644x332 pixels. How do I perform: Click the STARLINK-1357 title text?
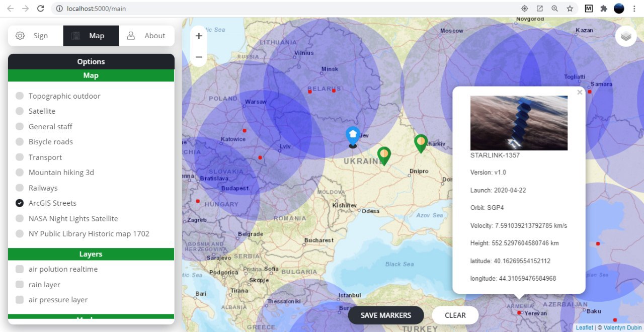[x=495, y=155]
